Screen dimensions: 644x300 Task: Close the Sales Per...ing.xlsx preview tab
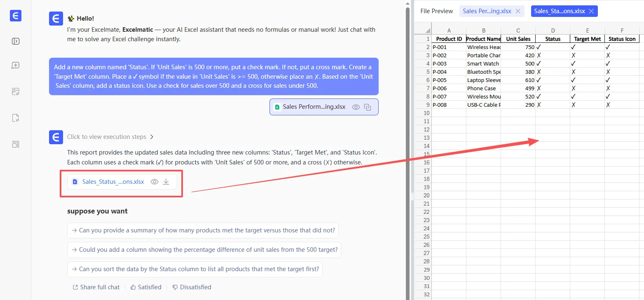[518, 11]
